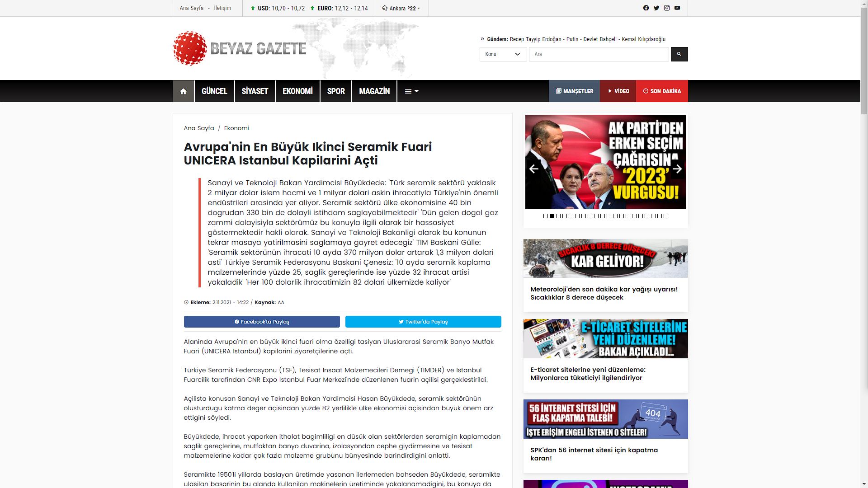Open the Instagram social icon
The width and height of the screenshot is (868, 488).
pyautogui.click(x=666, y=8)
